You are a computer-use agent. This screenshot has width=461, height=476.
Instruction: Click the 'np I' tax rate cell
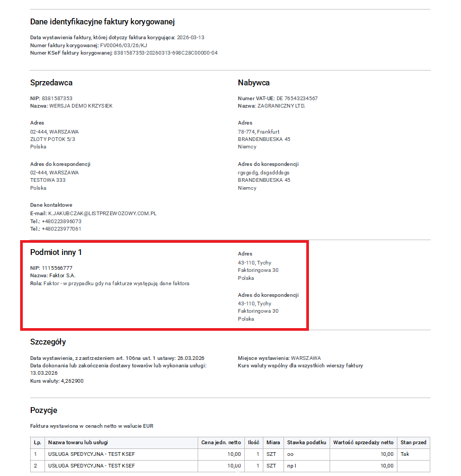[291, 466]
